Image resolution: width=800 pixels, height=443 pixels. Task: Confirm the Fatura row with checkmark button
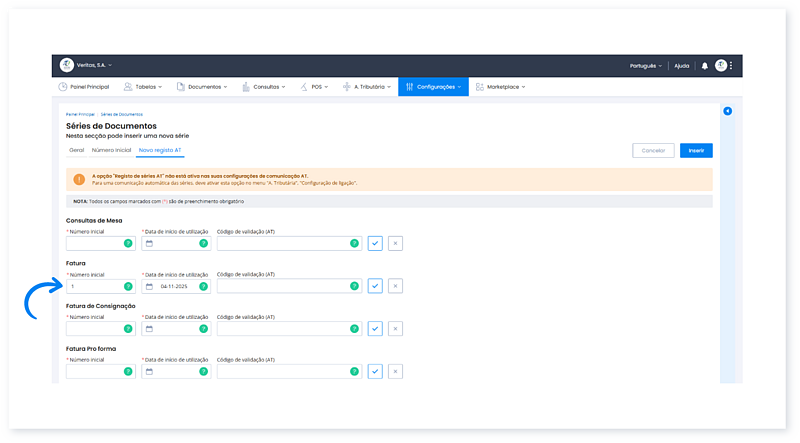click(375, 286)
